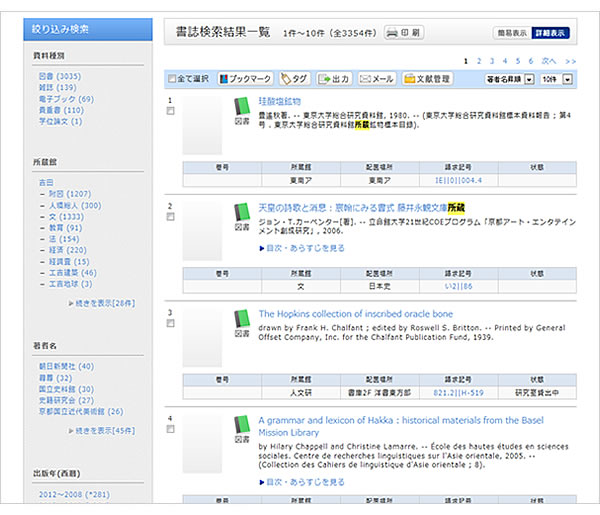Tick the checkbox for result 1

[x=171, y=112]
